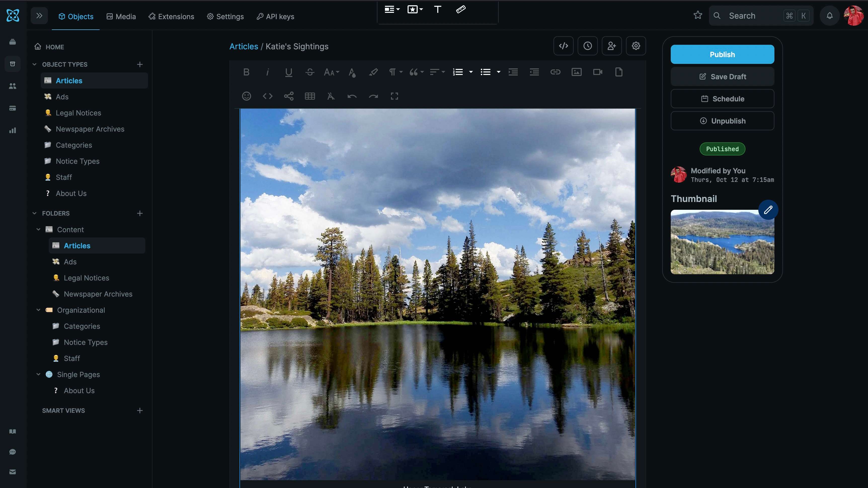Follow the Articles breadcrumb link
This screenshot has height=488, width=868.
point(244,47)
